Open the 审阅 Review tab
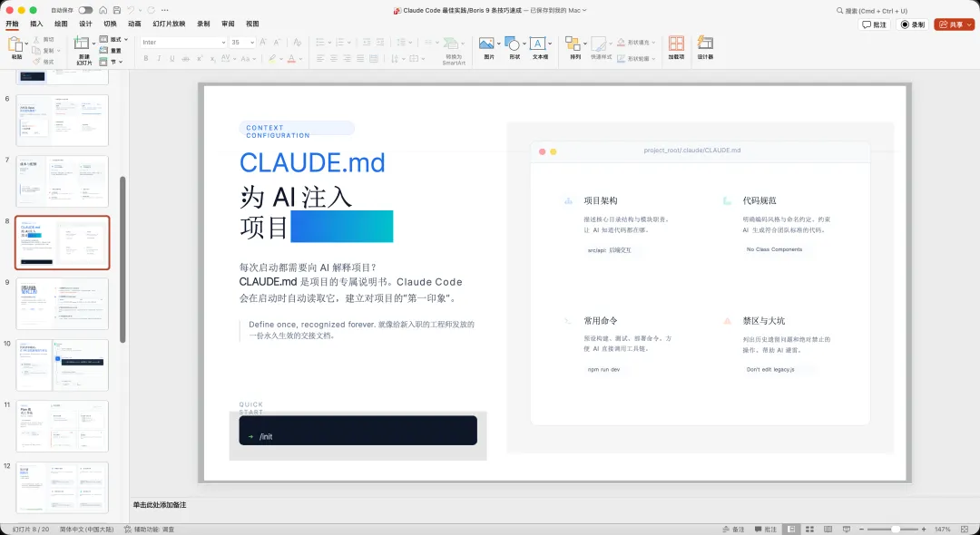Screen dimensions: 980x535 (x=228, y=24)
